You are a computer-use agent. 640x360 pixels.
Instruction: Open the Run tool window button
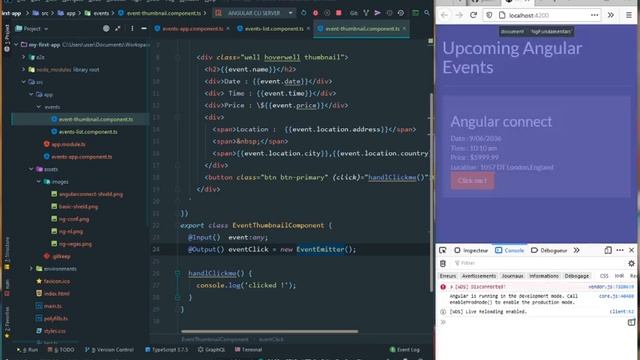(28, 350)
